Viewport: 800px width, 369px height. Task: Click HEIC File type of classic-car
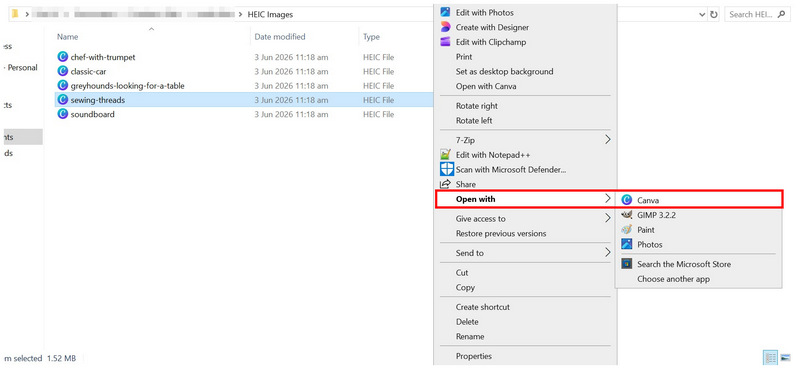click(379, 71)
